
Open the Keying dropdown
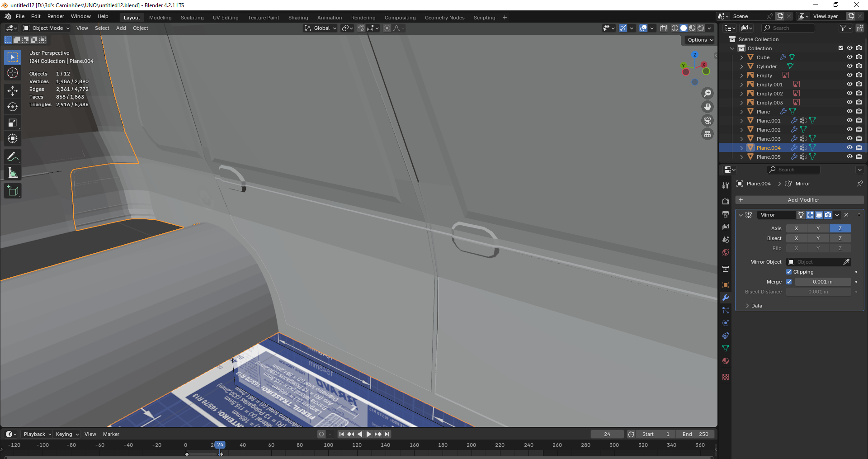point(67,434)
